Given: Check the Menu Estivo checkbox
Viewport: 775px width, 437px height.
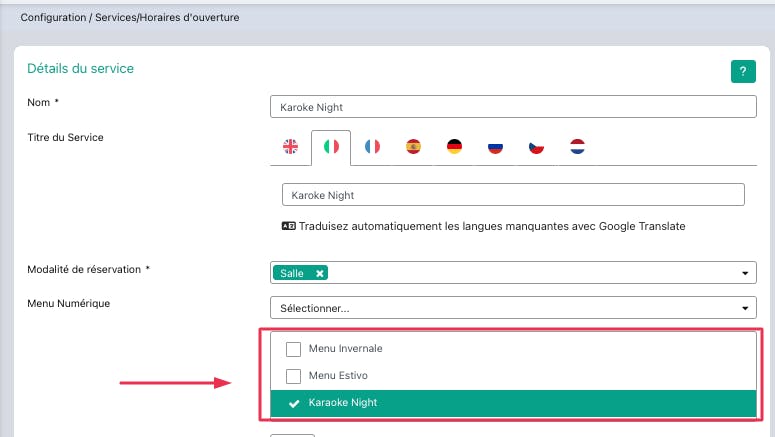Looking at the screenshot, I should coord(293,376).
